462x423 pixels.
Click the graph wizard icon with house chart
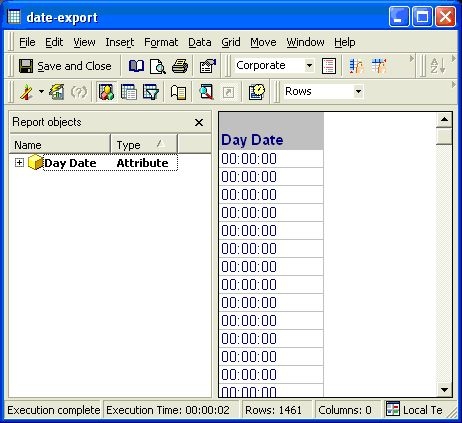coord(57,92)
